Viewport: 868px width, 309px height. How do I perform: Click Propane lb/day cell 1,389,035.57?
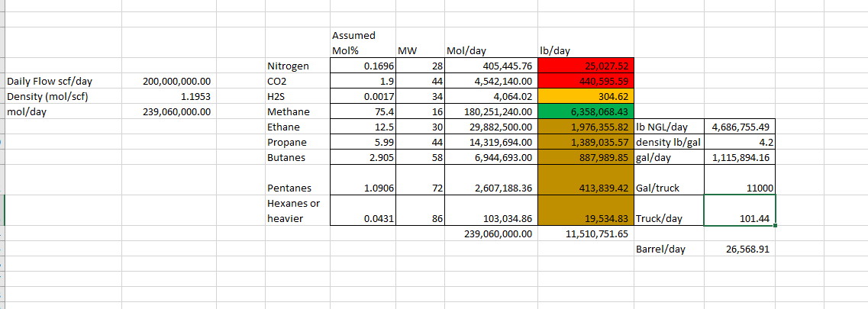point(586,142)
